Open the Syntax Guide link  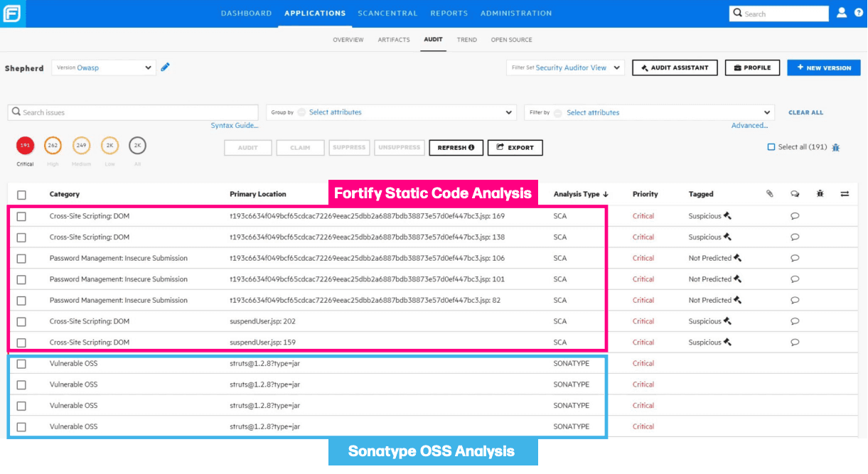(235, 126)
